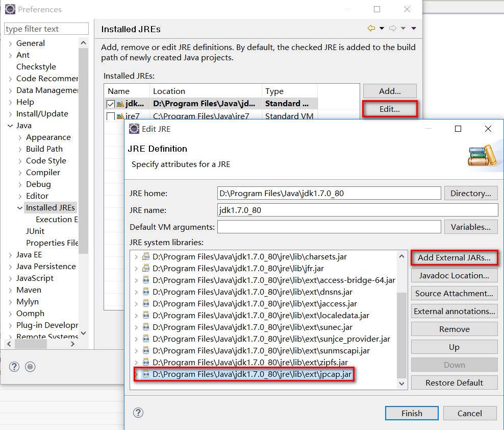The width and height of the screenshot is (504, 430).
Task: Select Build Path under Java
Action: 44,149
